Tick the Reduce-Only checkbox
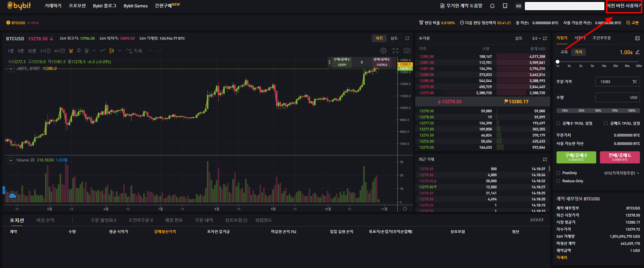The width and height of the screenshot is (644, 268). tap(558, 181)
